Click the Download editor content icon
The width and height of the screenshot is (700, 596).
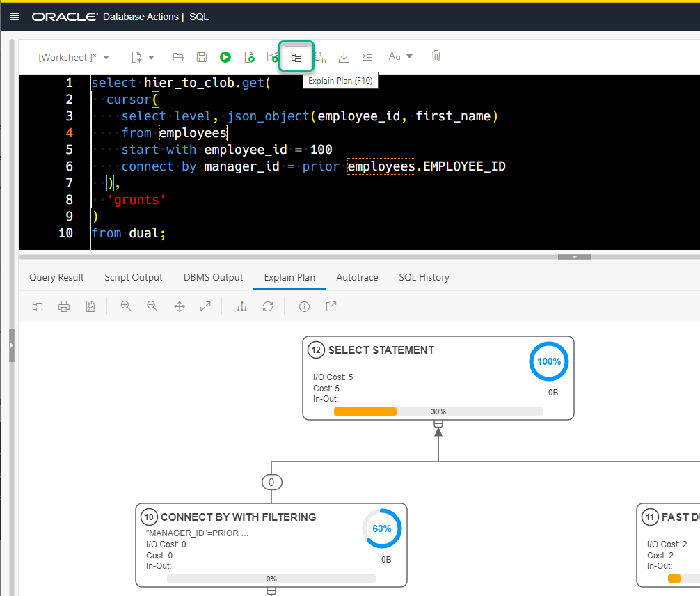[344, 57]
